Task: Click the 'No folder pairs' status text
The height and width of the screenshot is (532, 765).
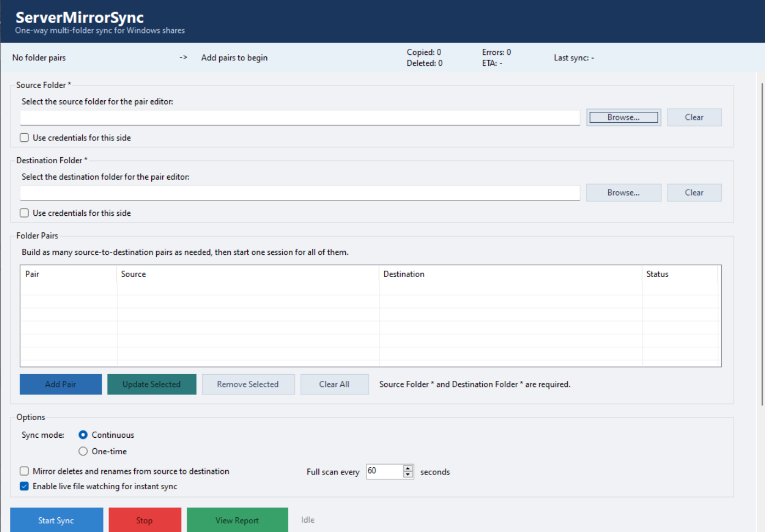Action: [39, 58]
